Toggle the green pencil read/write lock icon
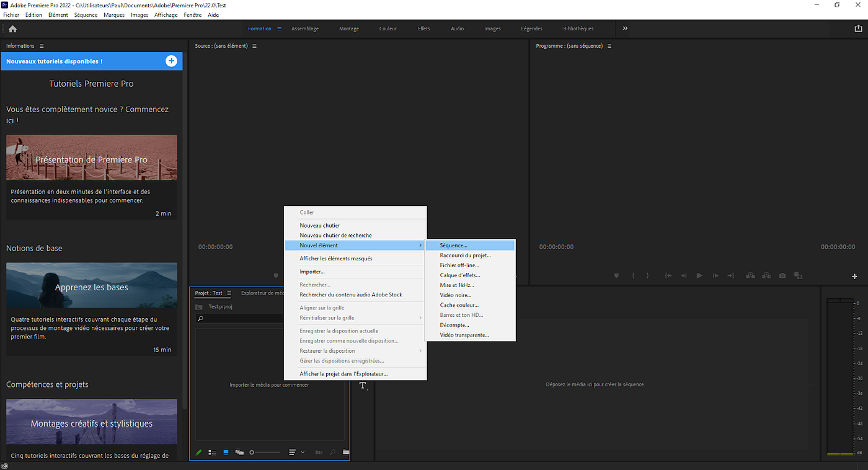Screen dimensions: 868x470 (x=199, y=453)
